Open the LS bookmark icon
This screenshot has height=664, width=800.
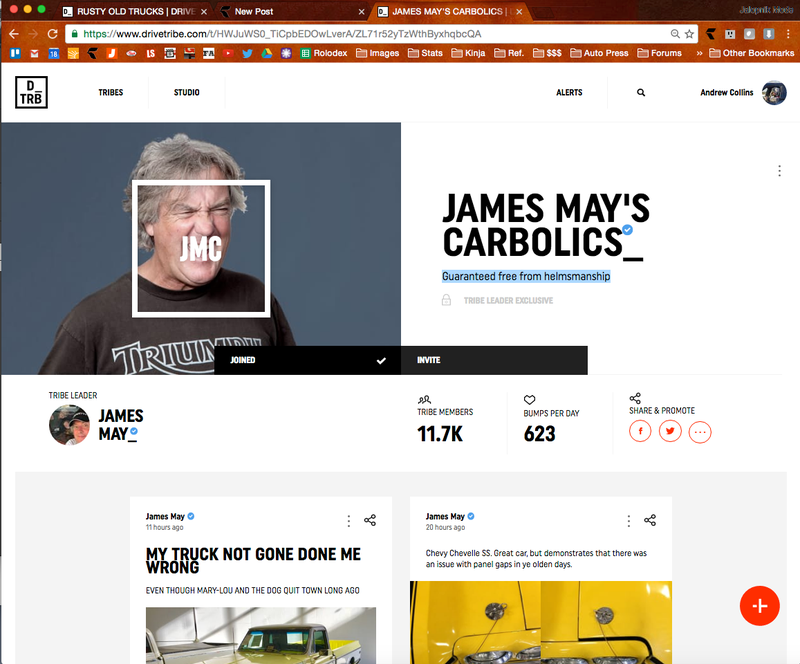pos(151,53)
